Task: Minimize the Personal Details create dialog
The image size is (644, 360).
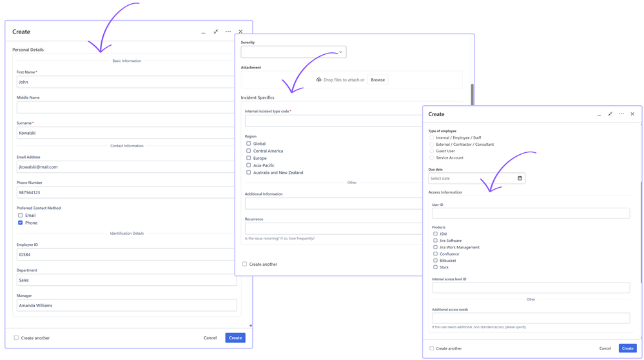Action: [204, 32]
